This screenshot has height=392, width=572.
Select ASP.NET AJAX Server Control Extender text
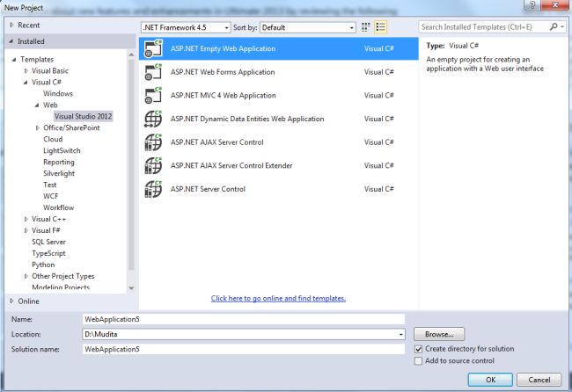(x=231, y=166)
